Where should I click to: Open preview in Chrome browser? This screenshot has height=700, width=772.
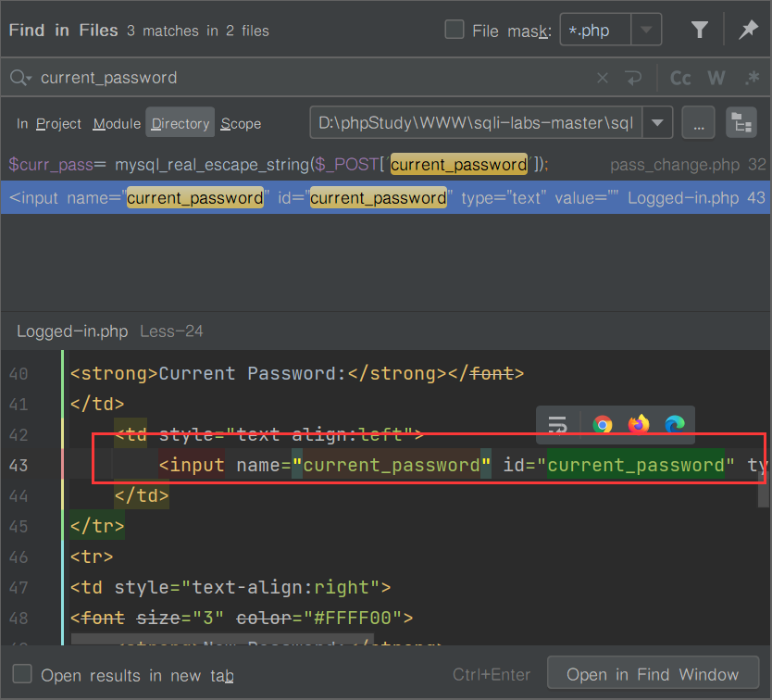(x=602, y=424)
